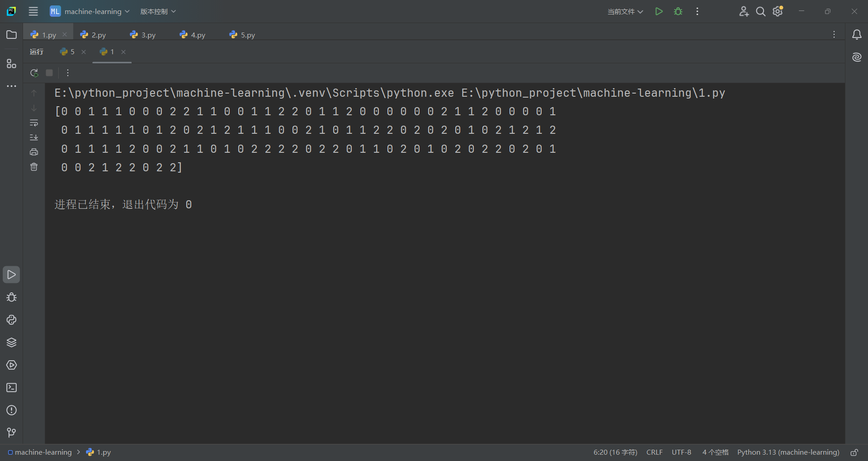
Task: Jump up the stack trace arrow
Action: (34, 93)
